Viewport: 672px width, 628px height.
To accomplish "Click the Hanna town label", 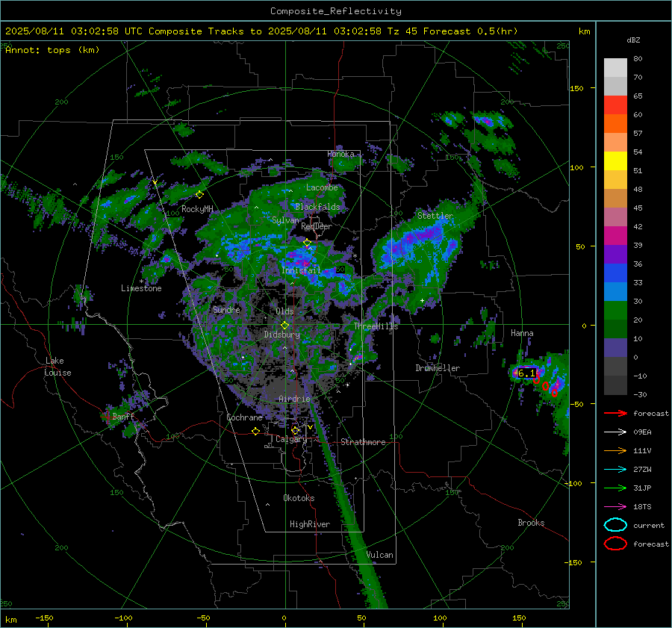I will pyautogui.click(x=522, y=333).
